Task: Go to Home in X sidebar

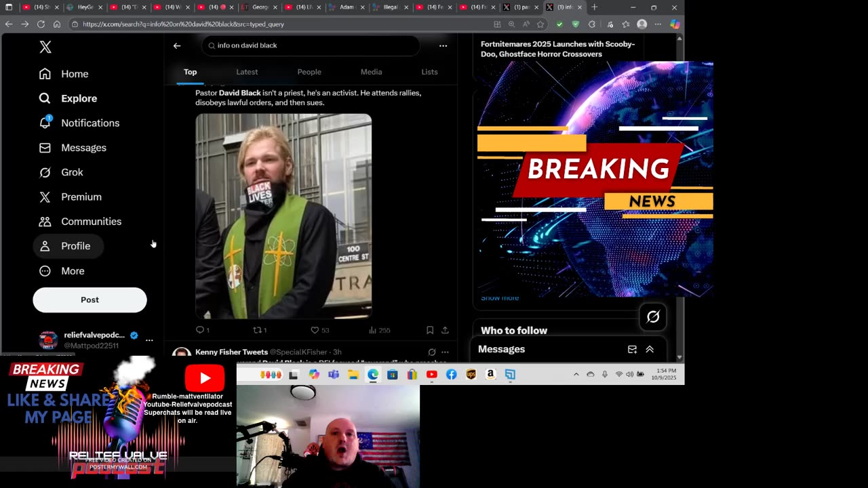Action: pos(64,74)
